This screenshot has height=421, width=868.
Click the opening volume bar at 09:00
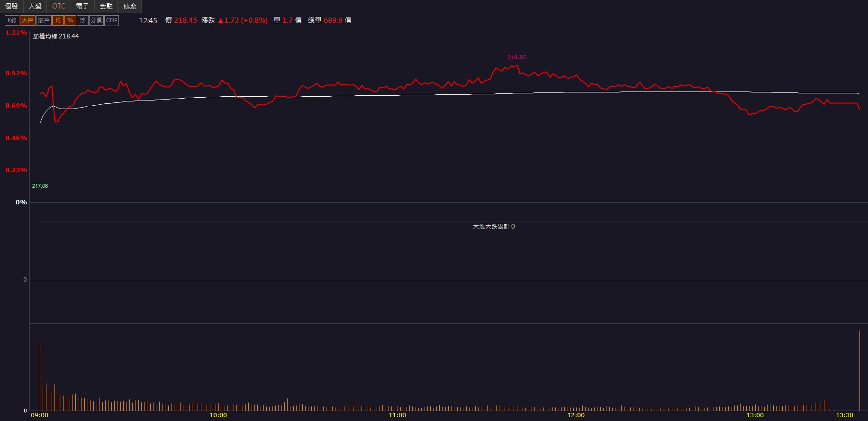coord(40,376)
